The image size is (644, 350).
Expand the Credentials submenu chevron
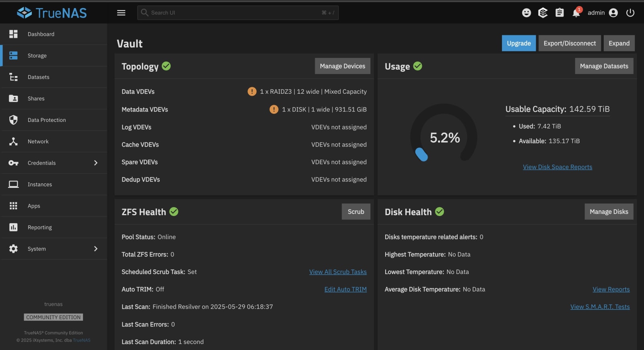point(96,163)
